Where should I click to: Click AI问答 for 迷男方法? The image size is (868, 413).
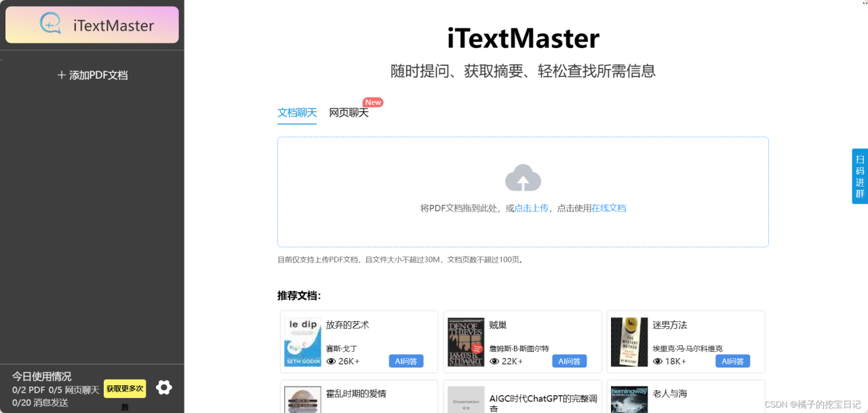(x=733, y=361)
